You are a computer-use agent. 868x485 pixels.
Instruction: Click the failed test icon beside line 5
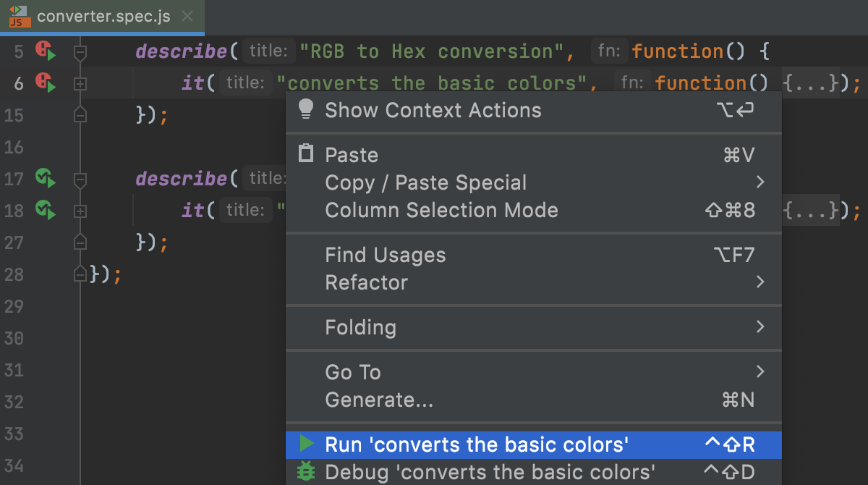tap(43, 50)
